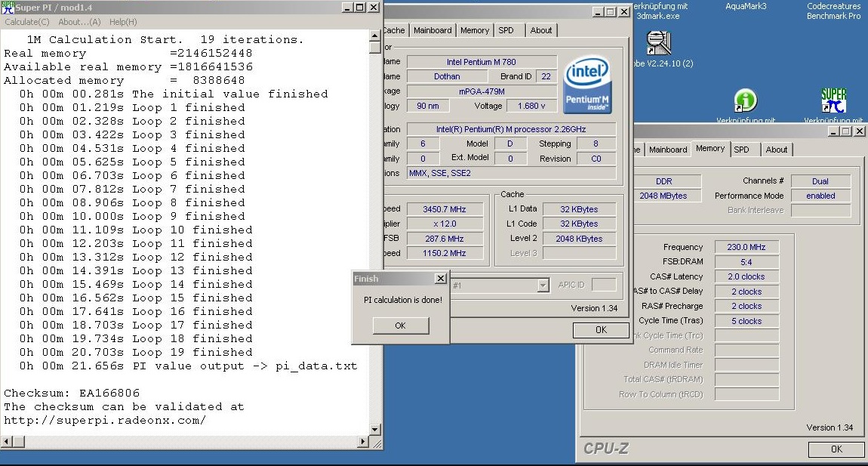Viewport: 868px width, 466px height.
Task: Click the Dothan code name field
Action: (447, 76)
